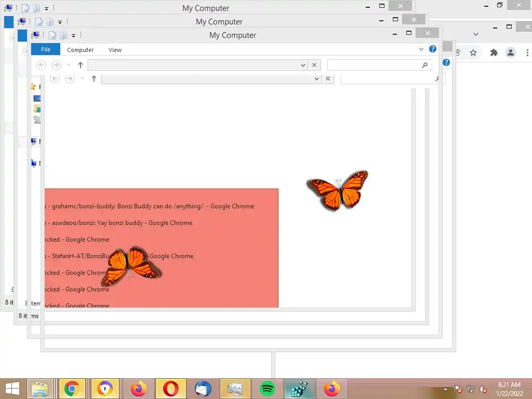Click Forward arrow below the Computer tab

pos(56,65)
